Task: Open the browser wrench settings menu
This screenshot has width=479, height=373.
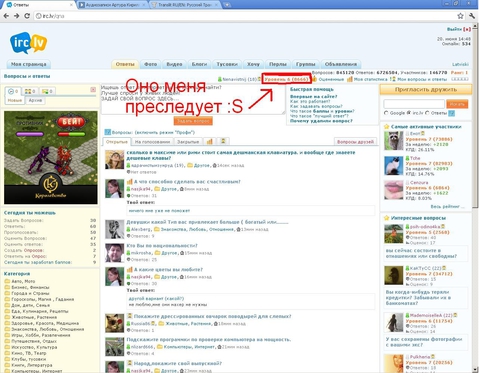Action: (x=472, y=16)
